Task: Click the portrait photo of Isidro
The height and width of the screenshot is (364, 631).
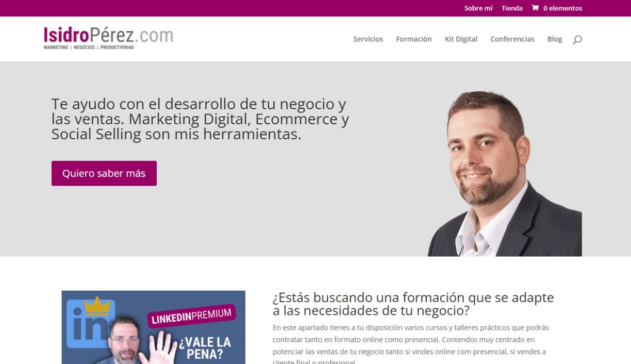Action: (504, 174)
